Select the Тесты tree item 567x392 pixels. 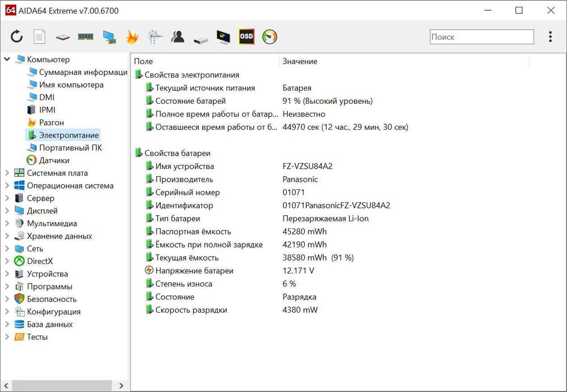(31, 337)
